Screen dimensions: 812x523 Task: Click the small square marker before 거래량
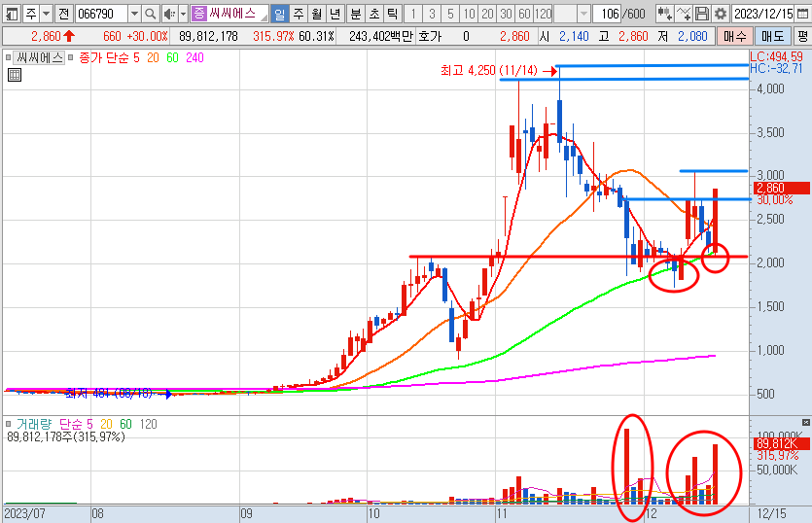8,424
